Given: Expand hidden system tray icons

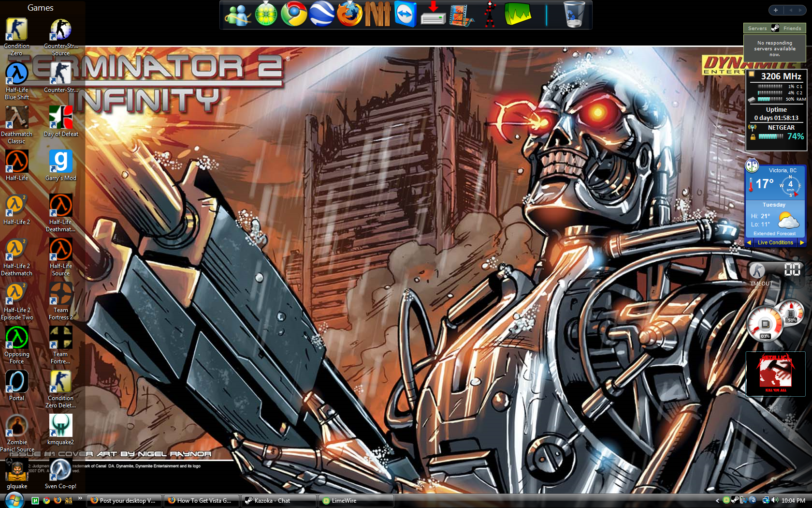Looking at the screenshot, I should [x=717, y=500].
